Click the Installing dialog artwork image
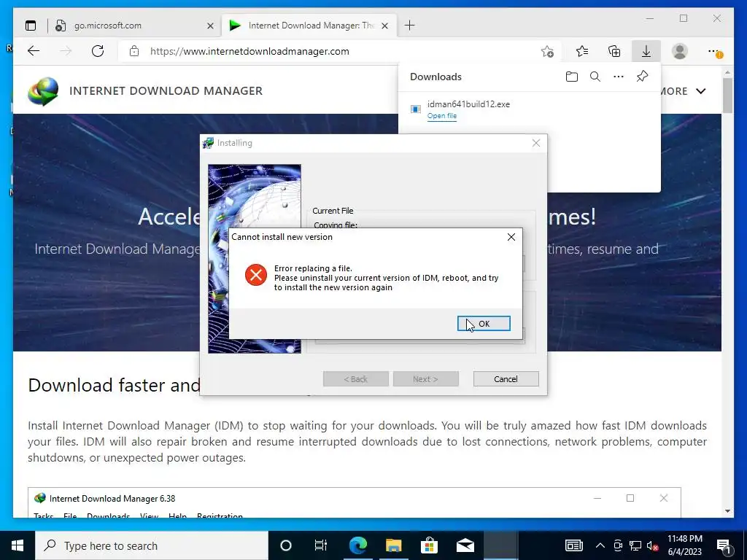Viewport: 747px width, 560px height. point(255,259)
